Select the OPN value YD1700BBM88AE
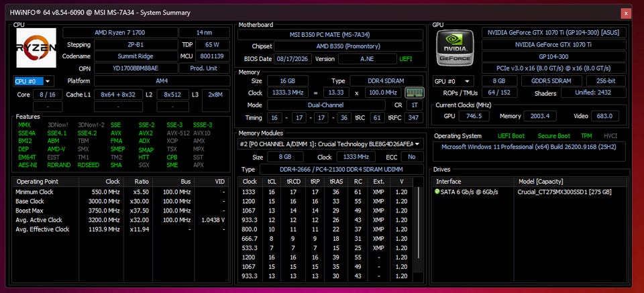The height and width of the screenshot is (293, 644). tap(136, 68)
